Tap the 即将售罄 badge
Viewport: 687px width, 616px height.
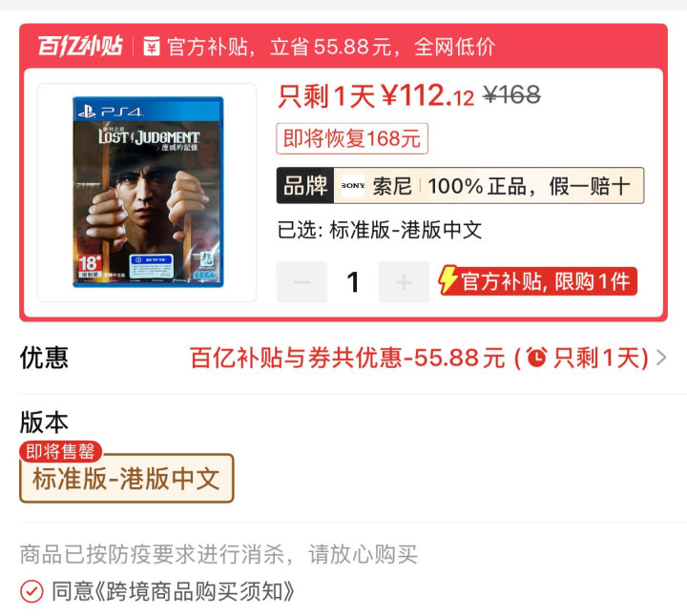point(60,451)
